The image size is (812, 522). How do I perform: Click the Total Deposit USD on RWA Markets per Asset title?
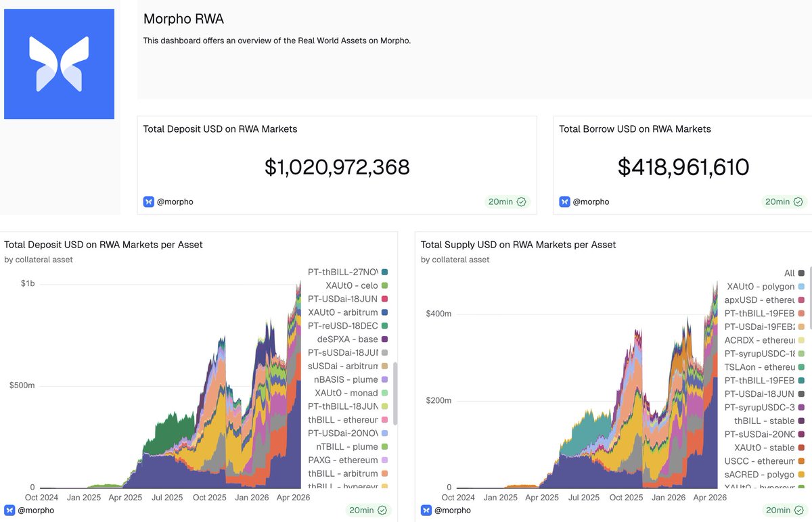click(104, 245)
